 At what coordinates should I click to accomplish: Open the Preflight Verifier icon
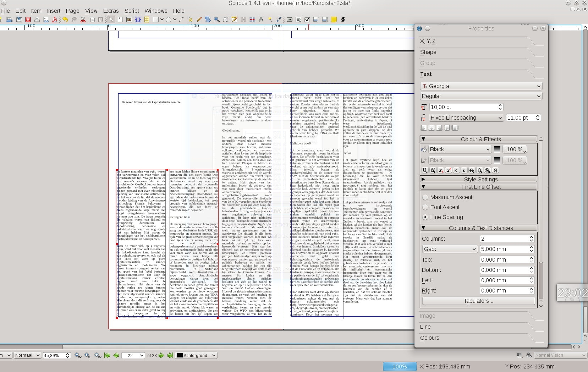tap(46, 20)
